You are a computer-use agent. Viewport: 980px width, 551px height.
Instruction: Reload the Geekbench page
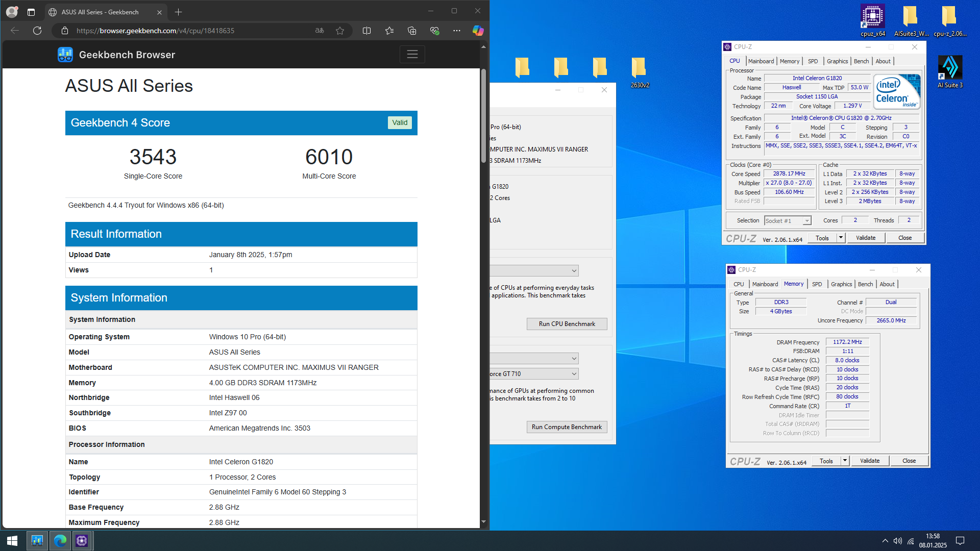pos(37,31)
